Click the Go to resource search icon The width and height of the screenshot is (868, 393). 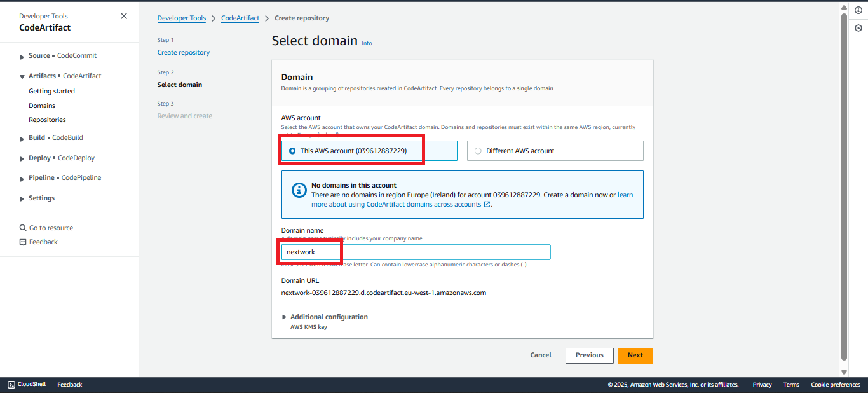click(x=23, y=228)
